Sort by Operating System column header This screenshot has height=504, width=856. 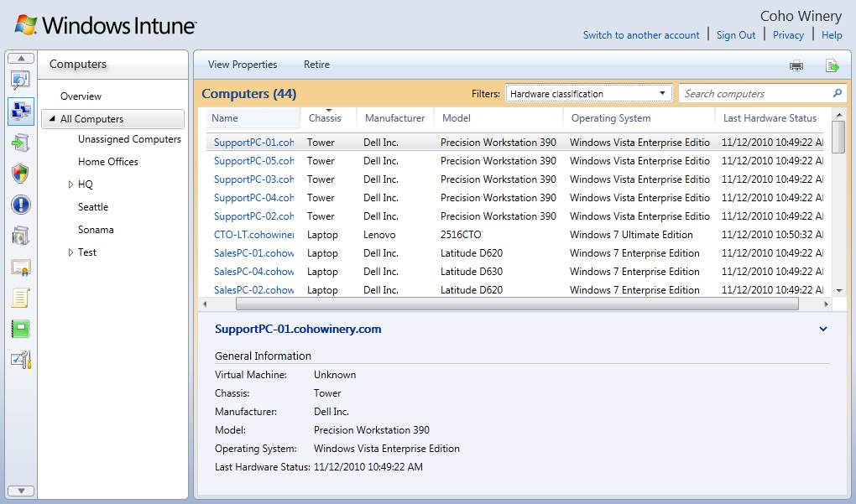(x=639, y=117)
